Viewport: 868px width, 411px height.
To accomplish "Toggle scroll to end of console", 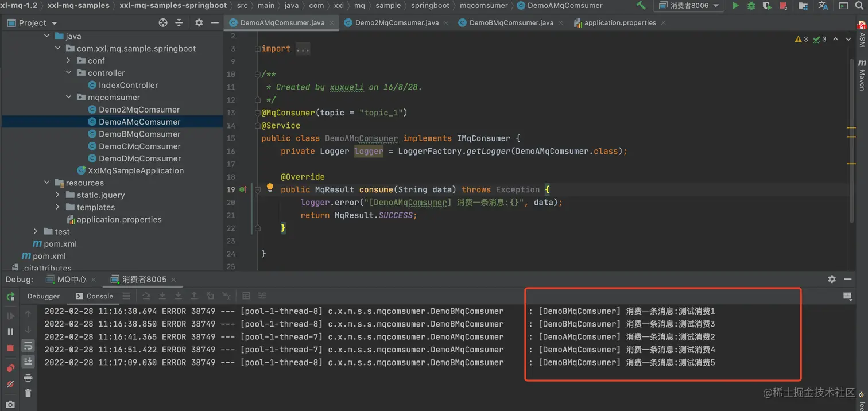I will coord(28,361).
